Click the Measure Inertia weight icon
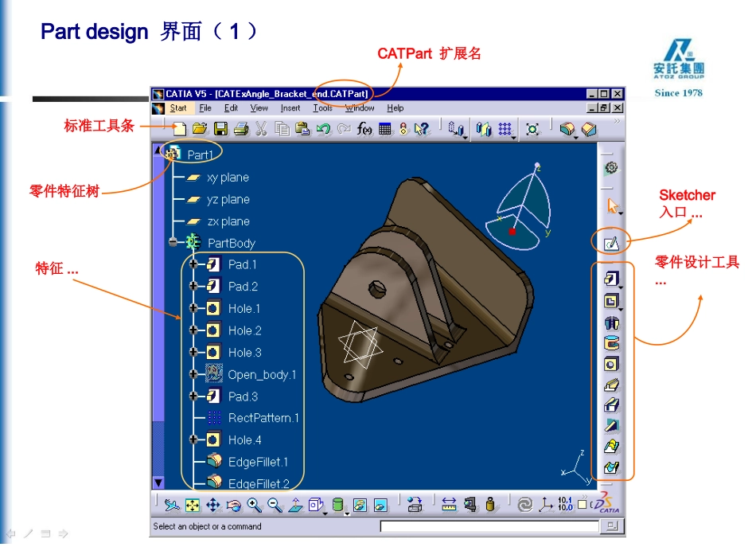 pos(490,505)
